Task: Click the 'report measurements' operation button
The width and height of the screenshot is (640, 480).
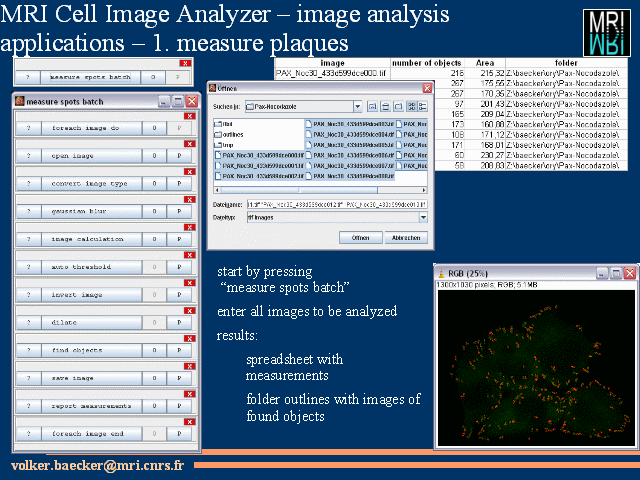Action: (91, 405)
